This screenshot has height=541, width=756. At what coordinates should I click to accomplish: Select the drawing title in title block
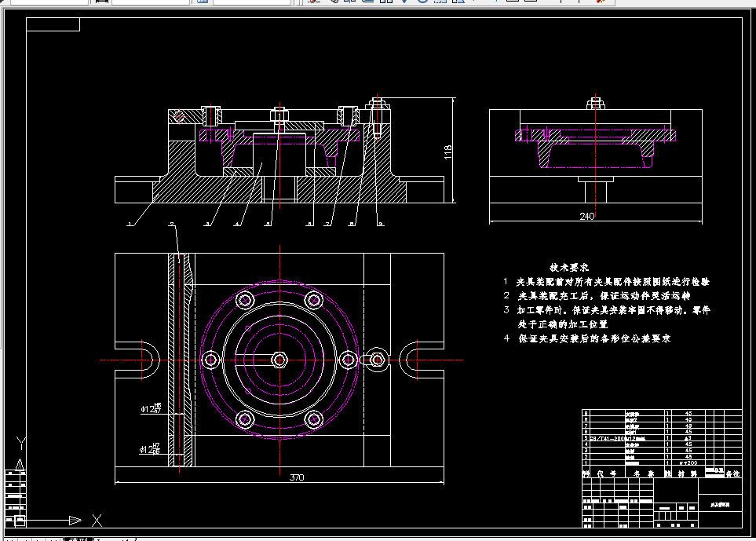pyautogui.click(x=720, y=505)
